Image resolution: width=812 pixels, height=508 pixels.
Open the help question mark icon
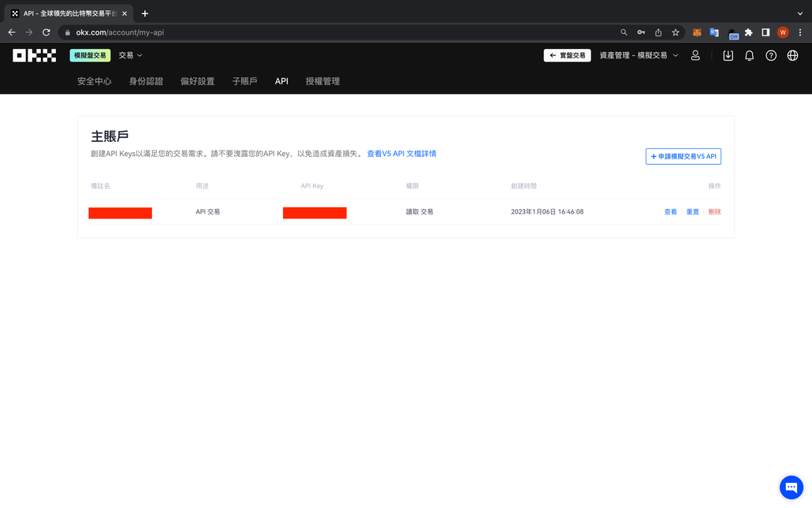point(771,55)
